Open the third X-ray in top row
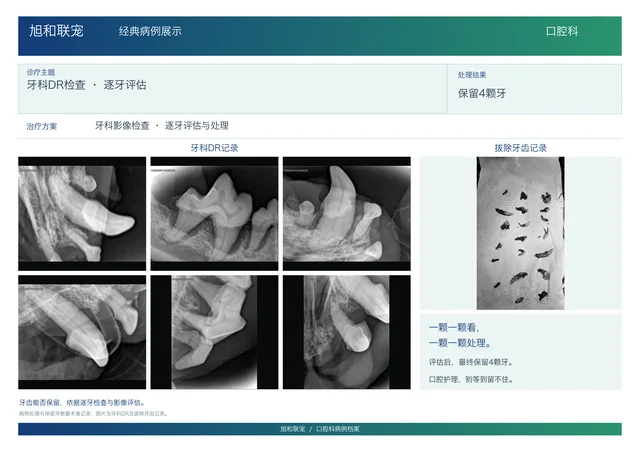The height and width of the screenshot is (452, 640). (x=347, y=214)
